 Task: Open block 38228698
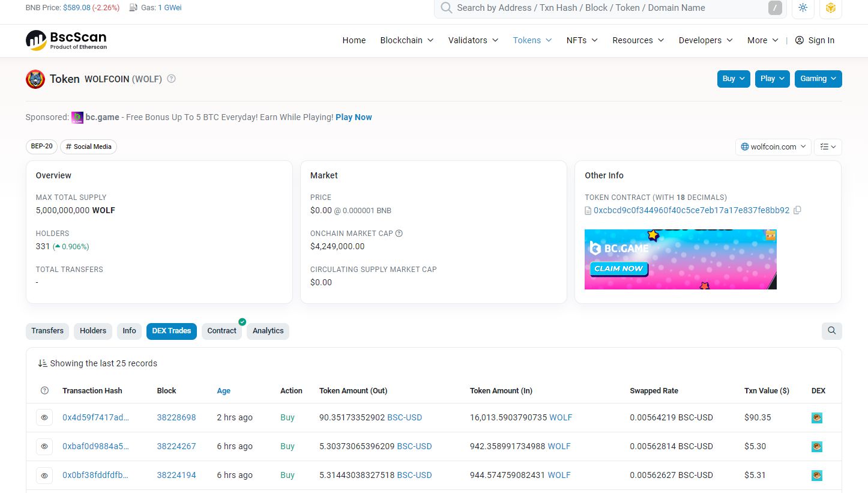tap(176, 417)
